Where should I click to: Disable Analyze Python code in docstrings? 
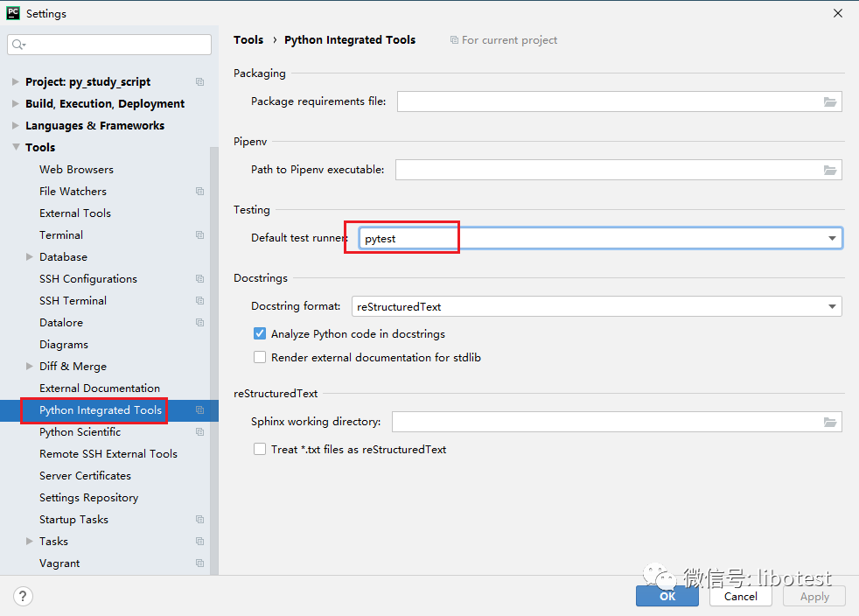click(x=260, y=333)
